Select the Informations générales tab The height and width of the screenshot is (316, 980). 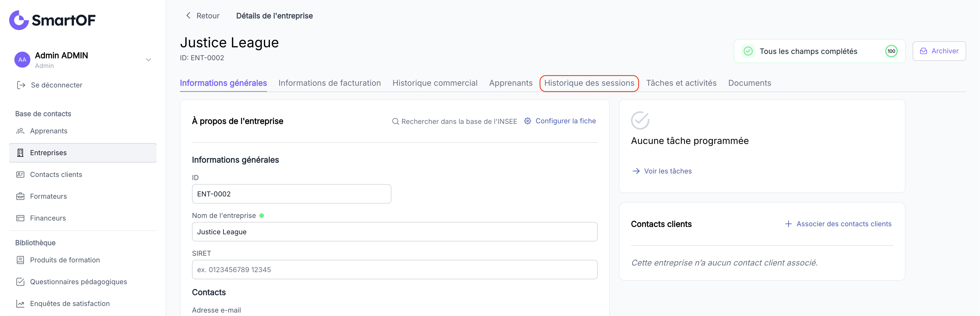coord(223,83)
